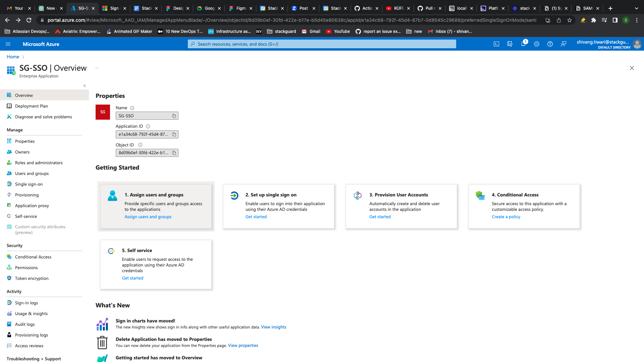Click the Home breadcrumb link

pyautogui.click(x=13, y=57)
